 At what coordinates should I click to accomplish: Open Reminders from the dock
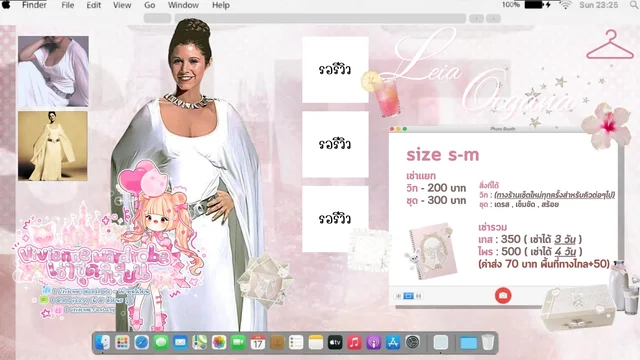296,342
